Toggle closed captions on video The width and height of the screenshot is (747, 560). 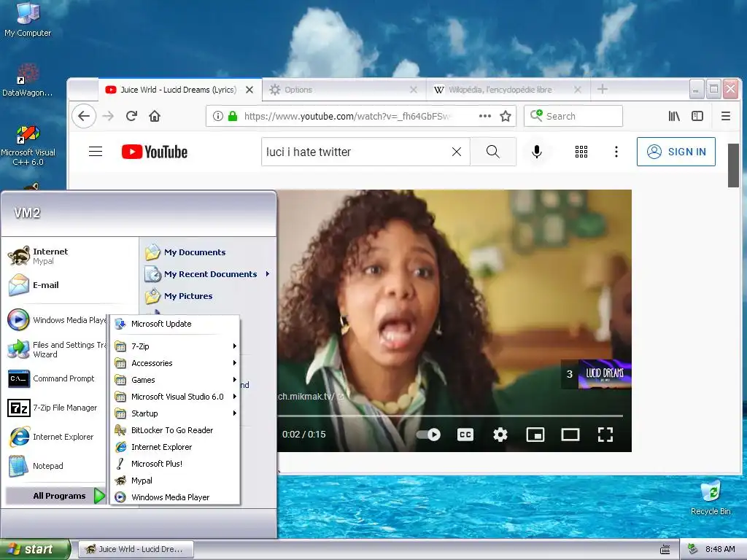click(x=465, y=435)
